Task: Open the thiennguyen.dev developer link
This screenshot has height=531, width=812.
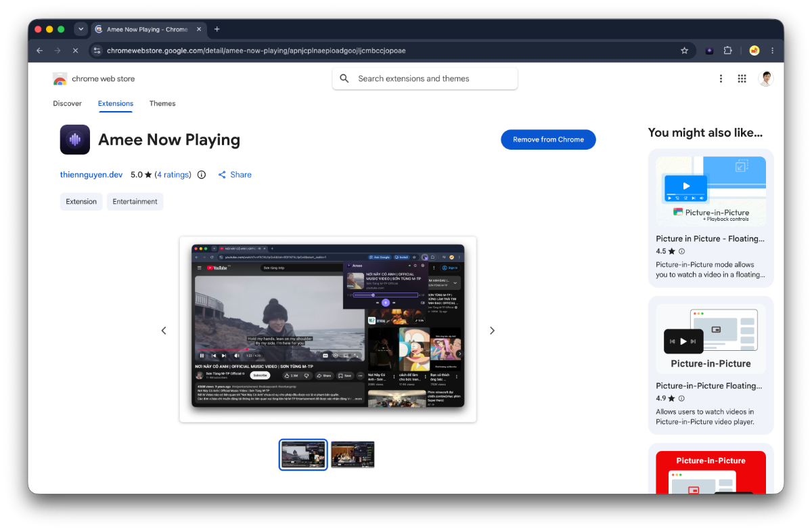Action: [x=91, y=175]
